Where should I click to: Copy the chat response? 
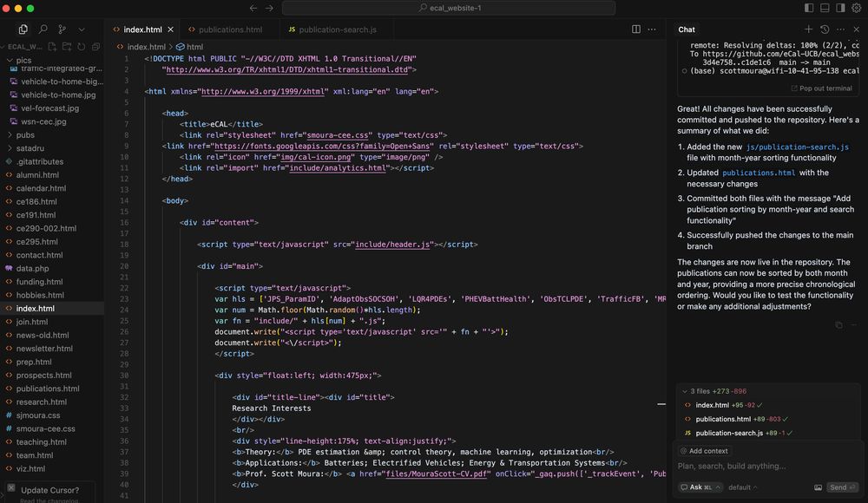(x=838, y=325)
